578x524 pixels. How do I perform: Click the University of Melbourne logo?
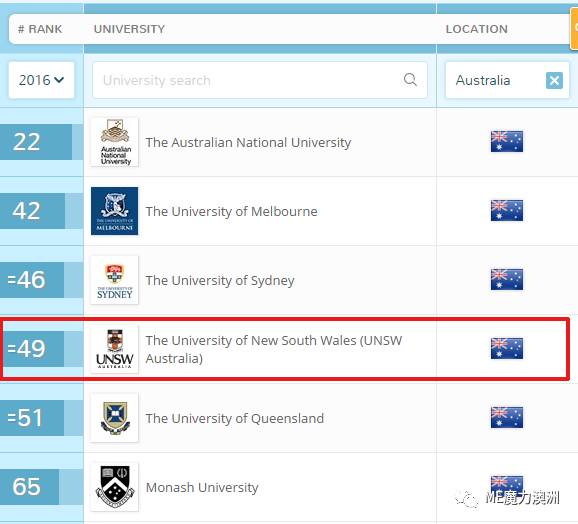[x=115, y=211]
